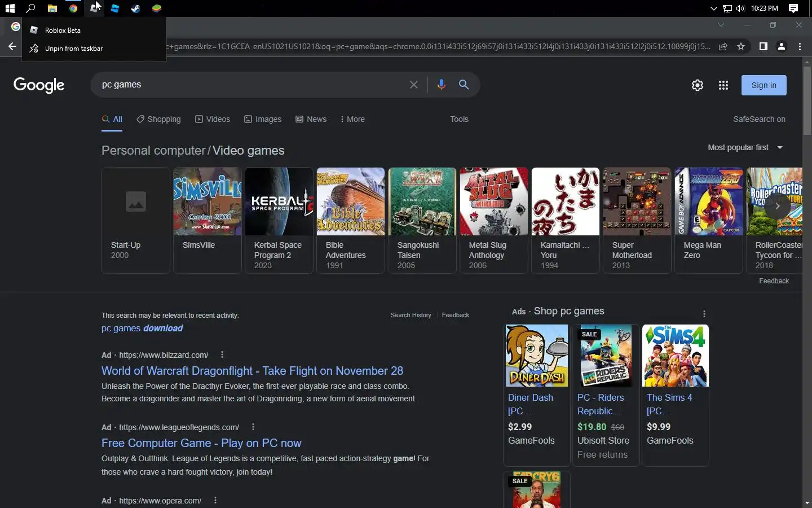Click the Search History link
This screenshot has height=508, width=812.
411,315
